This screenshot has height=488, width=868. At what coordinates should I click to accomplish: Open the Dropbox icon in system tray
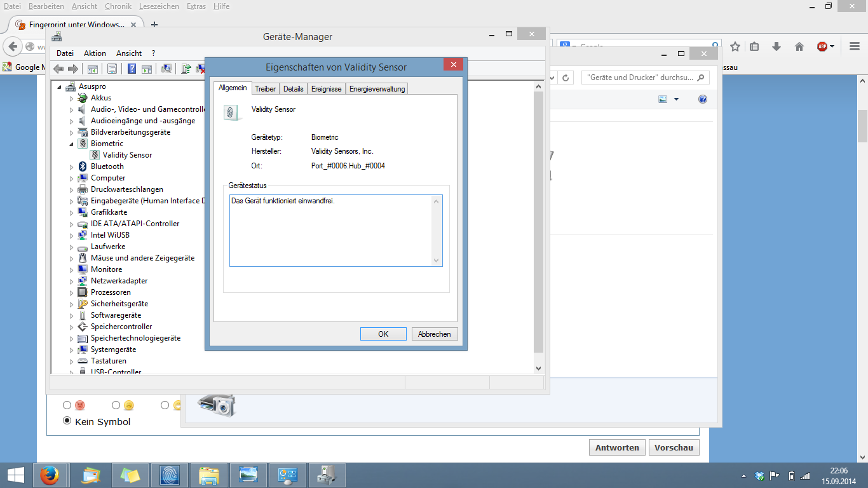pyautogui.click(x=759, y=476)
